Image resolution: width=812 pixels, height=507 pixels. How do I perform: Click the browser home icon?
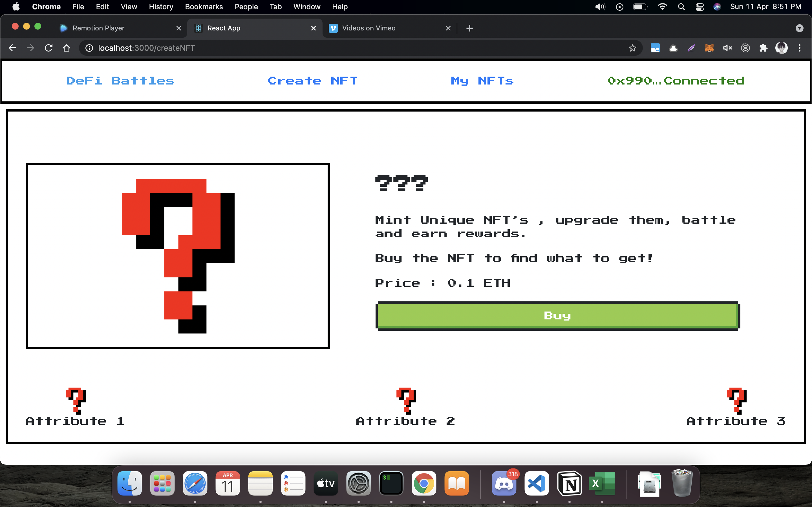coord(67,48)
